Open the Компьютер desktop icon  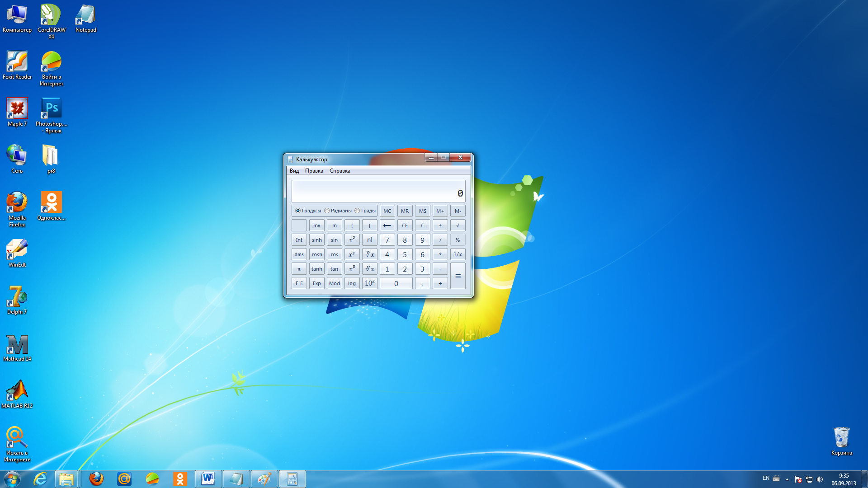tap(17, 19)
